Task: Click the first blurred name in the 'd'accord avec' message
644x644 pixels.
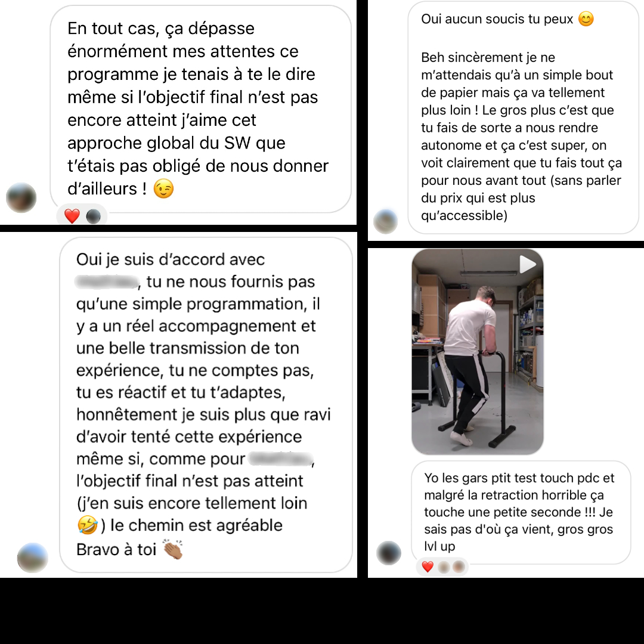Action: click(x=106, y=281)
